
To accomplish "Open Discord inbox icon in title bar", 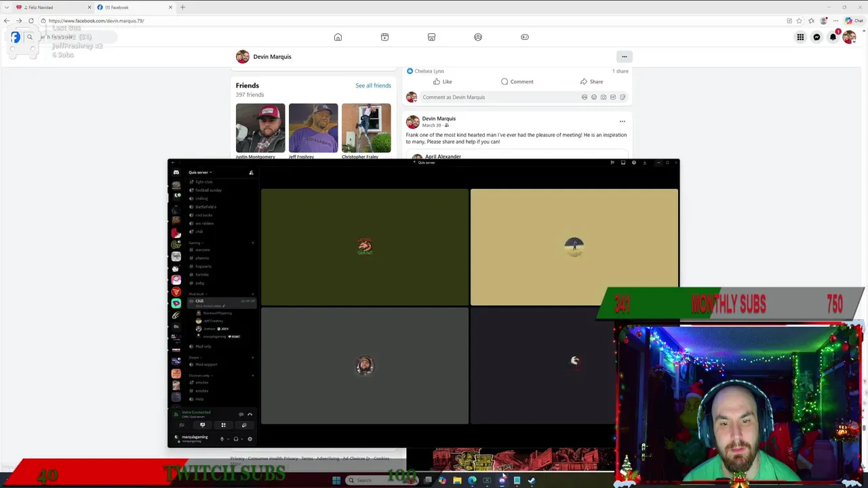I will click(623, 163).
